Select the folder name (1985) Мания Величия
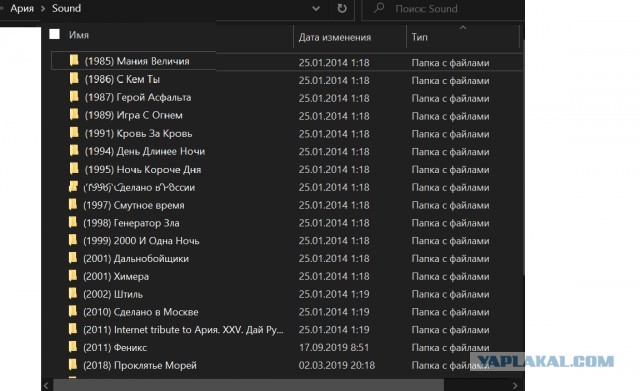The width and height of the screenshot is (640, 391). click(x=137, y=61)
